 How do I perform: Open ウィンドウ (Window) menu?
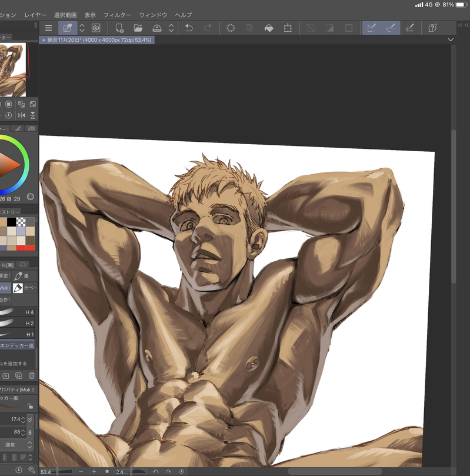(153, 15)
